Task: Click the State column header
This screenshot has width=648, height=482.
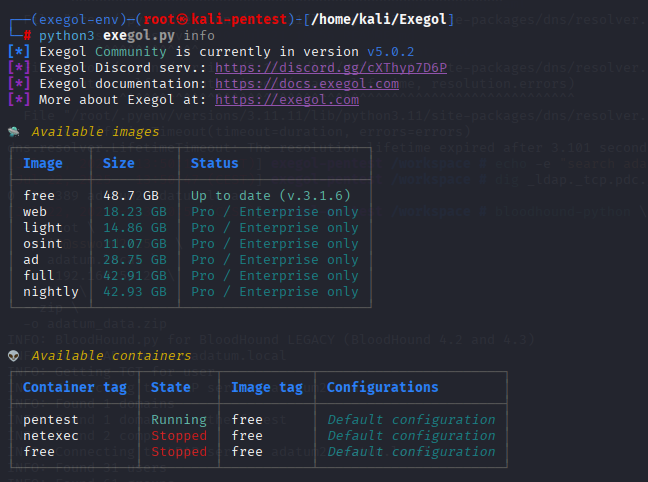Action: click(x=171, y=387)
